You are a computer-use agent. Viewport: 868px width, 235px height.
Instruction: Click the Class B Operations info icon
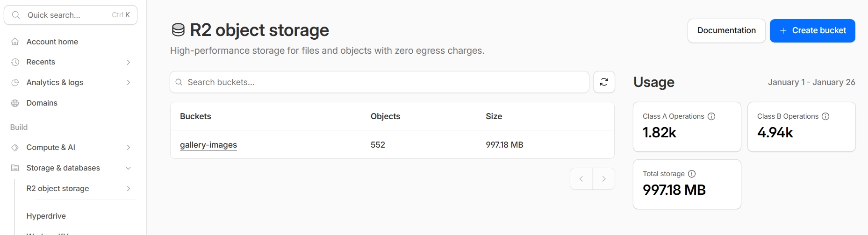[x=825, y=116]
